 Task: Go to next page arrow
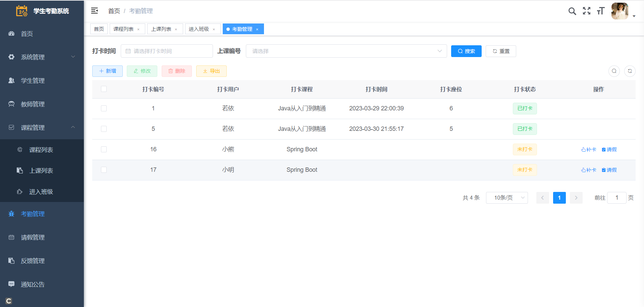pos(576,198)
